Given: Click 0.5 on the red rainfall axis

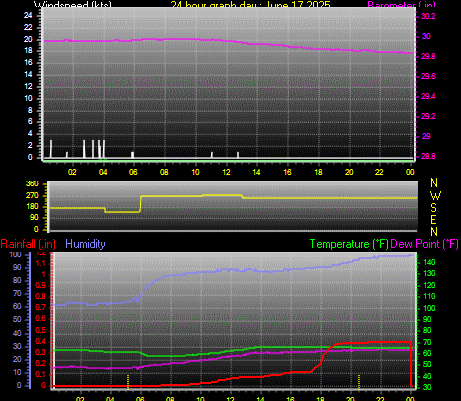Looking at the screenshot, I should click(x=41, y=330).
